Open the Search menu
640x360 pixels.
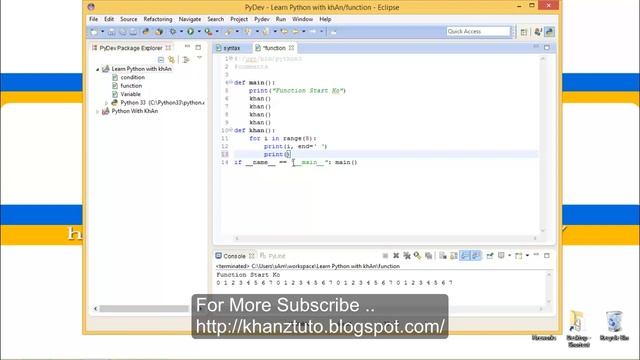tap(216, 19)
